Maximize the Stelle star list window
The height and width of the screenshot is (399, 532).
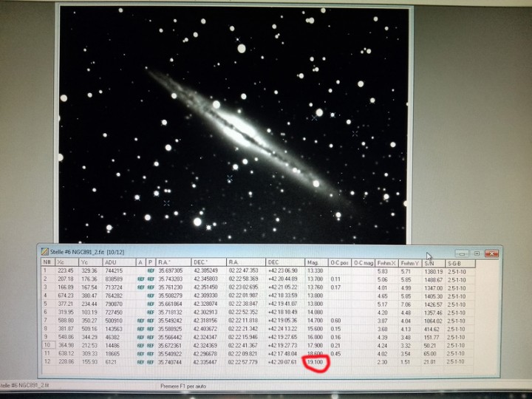477,253
